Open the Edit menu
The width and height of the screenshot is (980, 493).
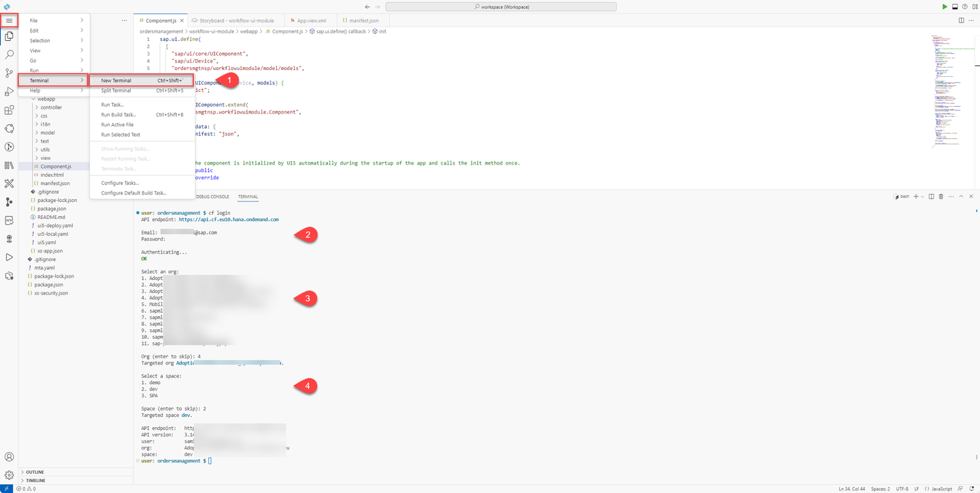[55, 31]
